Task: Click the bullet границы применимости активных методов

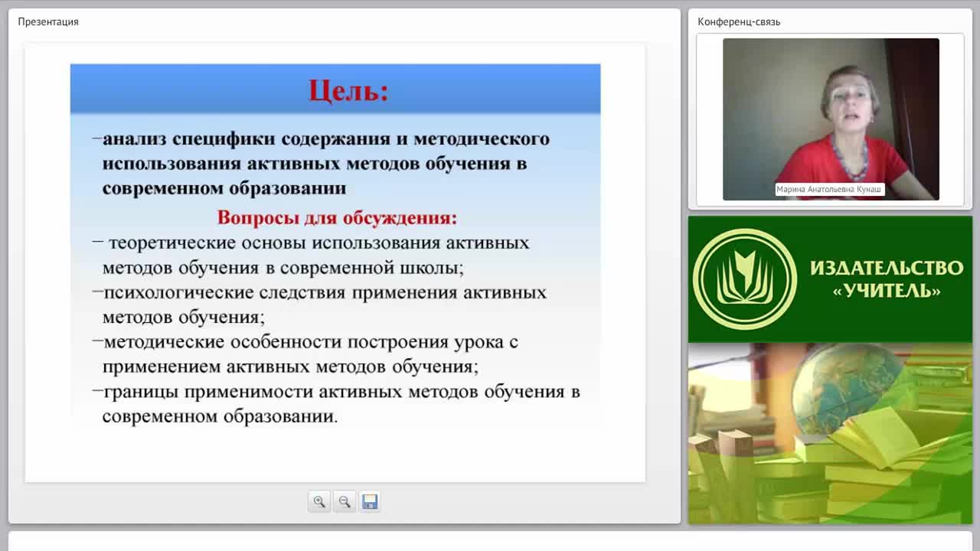Action: [x=336, y=403]
